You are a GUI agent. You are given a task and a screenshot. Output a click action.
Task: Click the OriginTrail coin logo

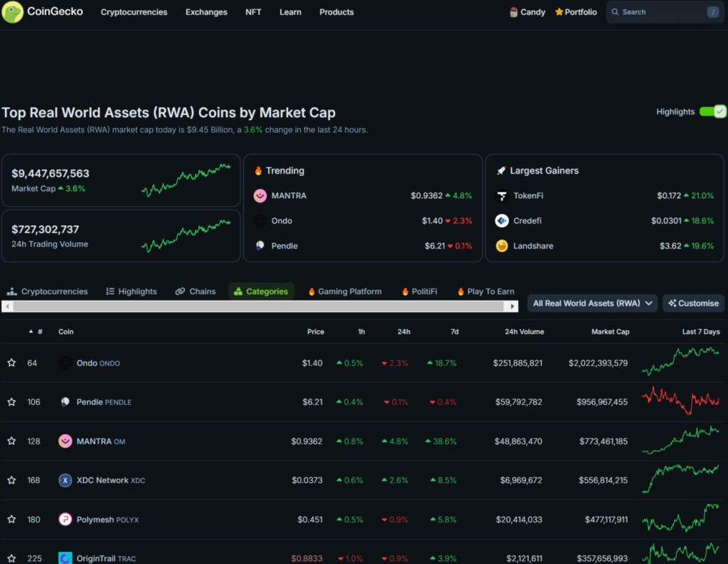click(x=65, y=558)
